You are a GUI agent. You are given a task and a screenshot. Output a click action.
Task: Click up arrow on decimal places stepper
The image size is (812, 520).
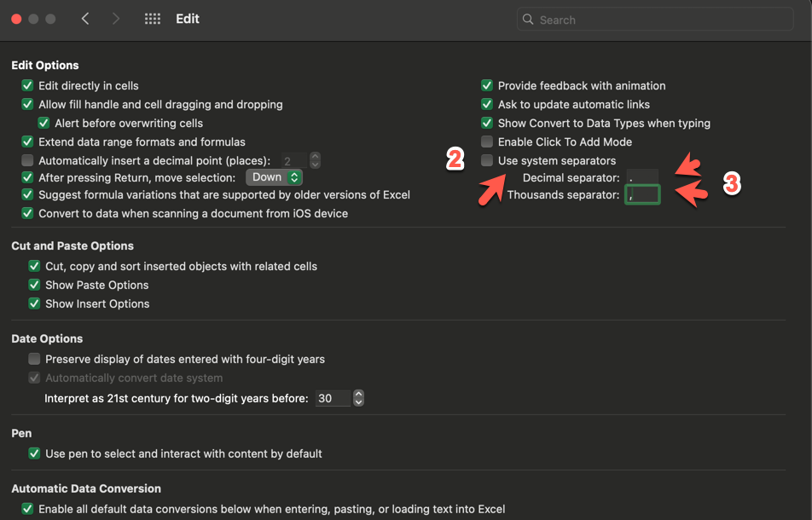point(314,157)
